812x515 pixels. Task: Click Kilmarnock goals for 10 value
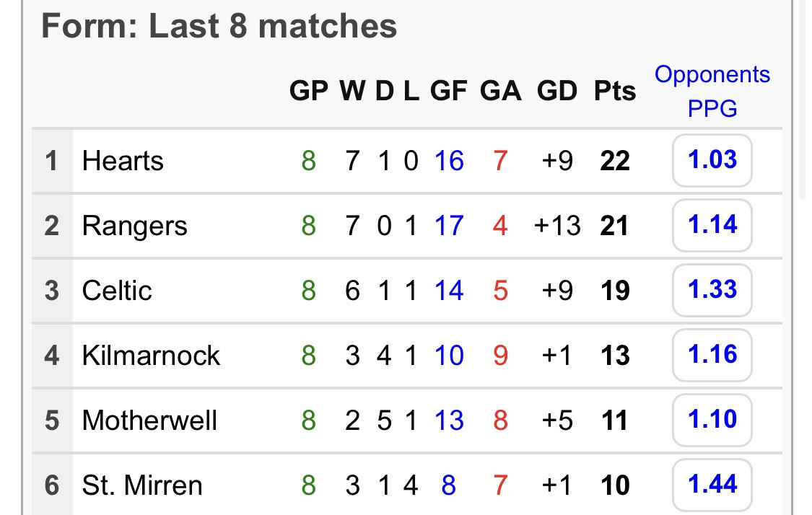click(x=448, y=356)
